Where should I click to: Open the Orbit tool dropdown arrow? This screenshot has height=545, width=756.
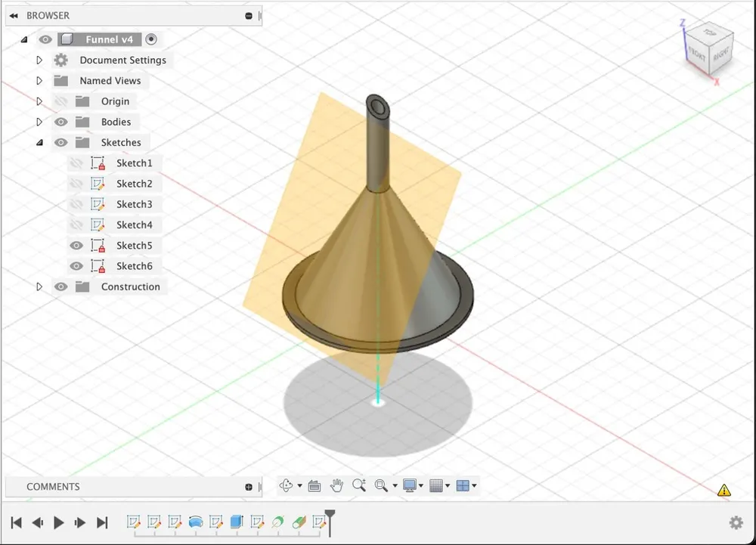pyautogui.click(x=299, y=486)
